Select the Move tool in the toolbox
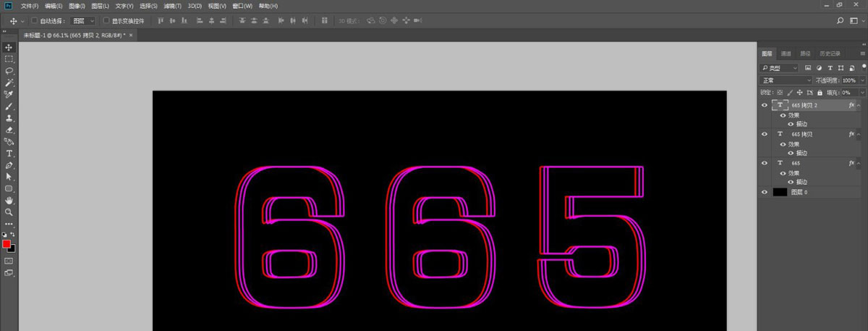The height and width of the screenshot is (331, 868). coord(9,47)
